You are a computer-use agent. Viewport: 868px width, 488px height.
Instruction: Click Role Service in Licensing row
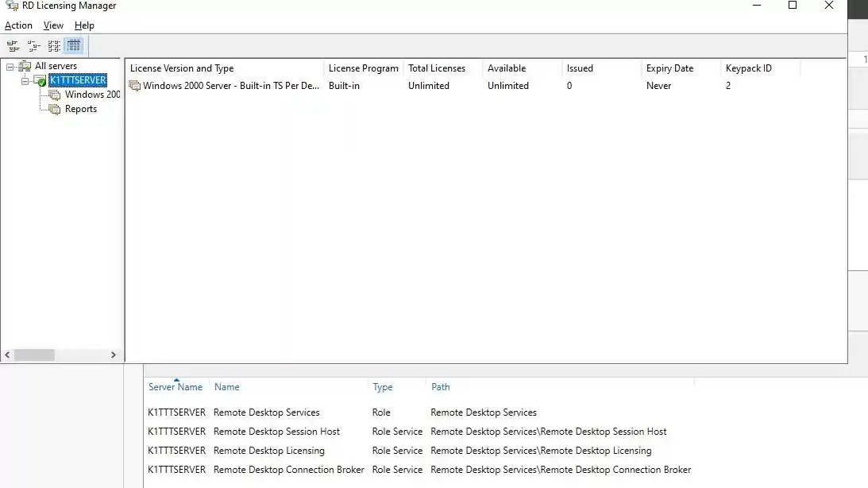[397, 451]
